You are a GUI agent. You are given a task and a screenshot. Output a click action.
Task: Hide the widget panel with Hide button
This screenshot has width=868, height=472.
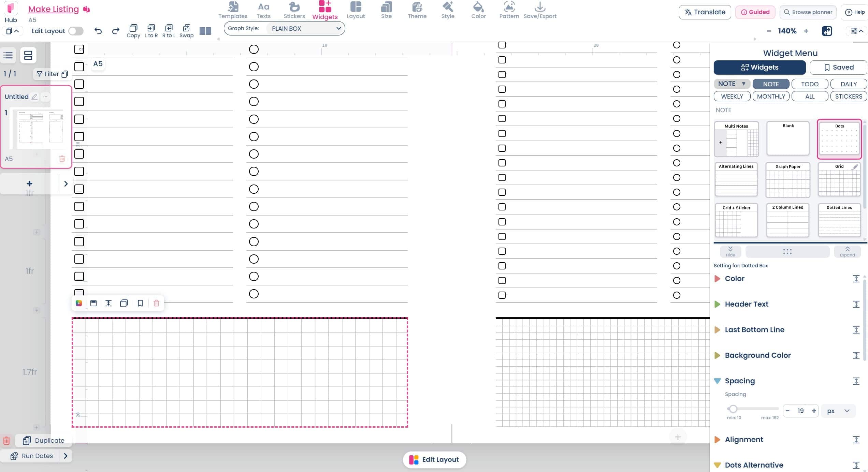(730, 251)
